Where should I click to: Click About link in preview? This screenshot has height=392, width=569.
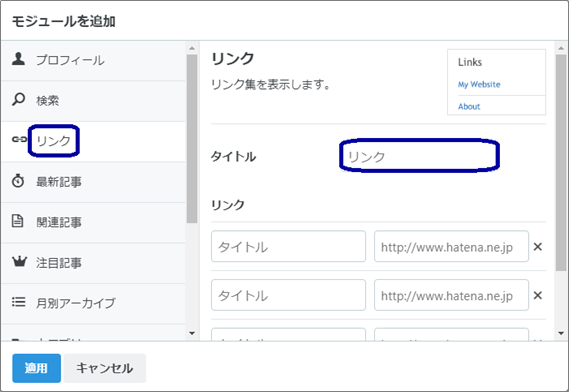(469, 107)
